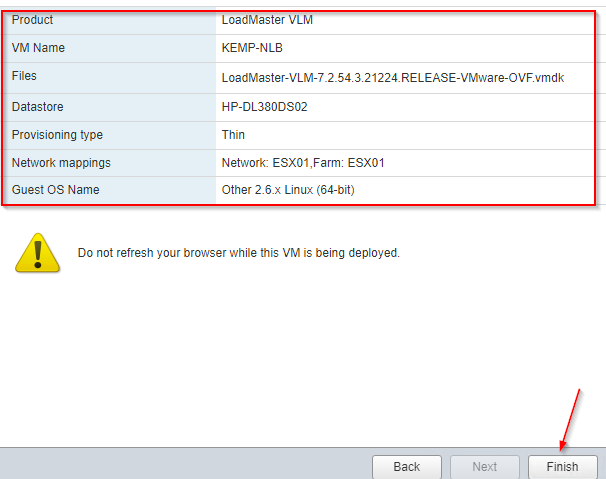Select the Other 2.6.x Linux (64-bit) value
The width and height of the screenshot is (606, 479).
point(288,190)
